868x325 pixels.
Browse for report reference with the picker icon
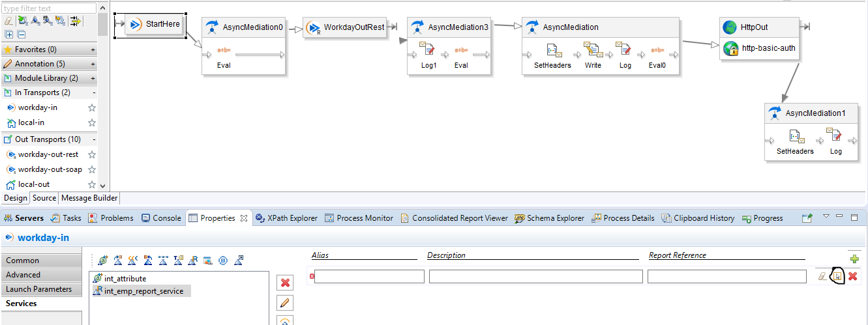pos(838,277)
